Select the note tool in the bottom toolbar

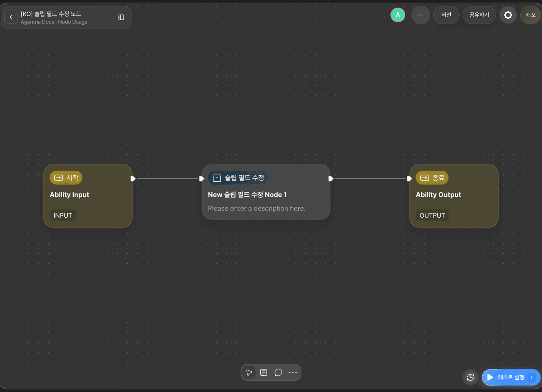click(264, 372)
